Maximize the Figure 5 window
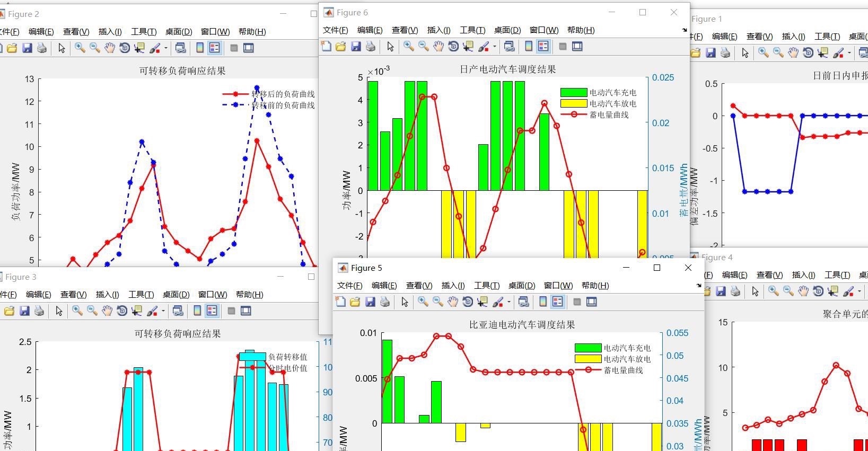Screen dimensions: 868x451 pyautogui.click(x=656, y=268)
